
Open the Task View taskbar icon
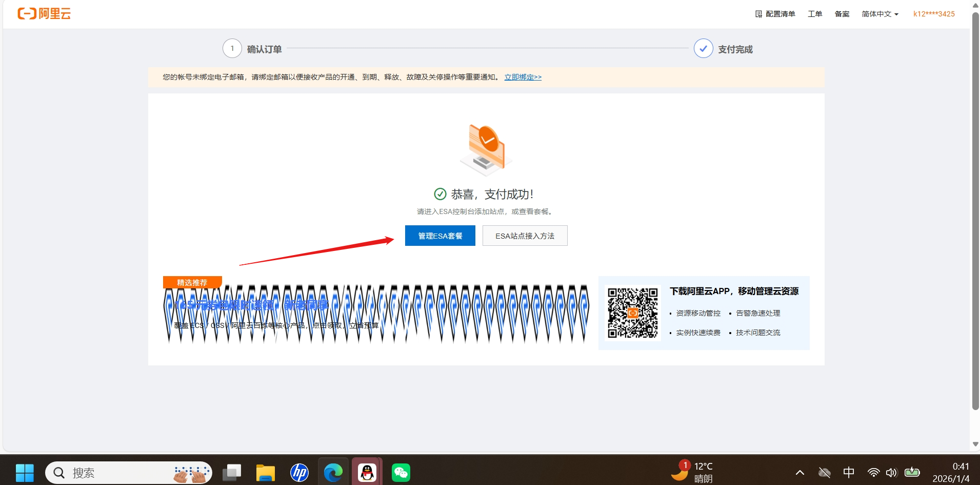(232, 472)
